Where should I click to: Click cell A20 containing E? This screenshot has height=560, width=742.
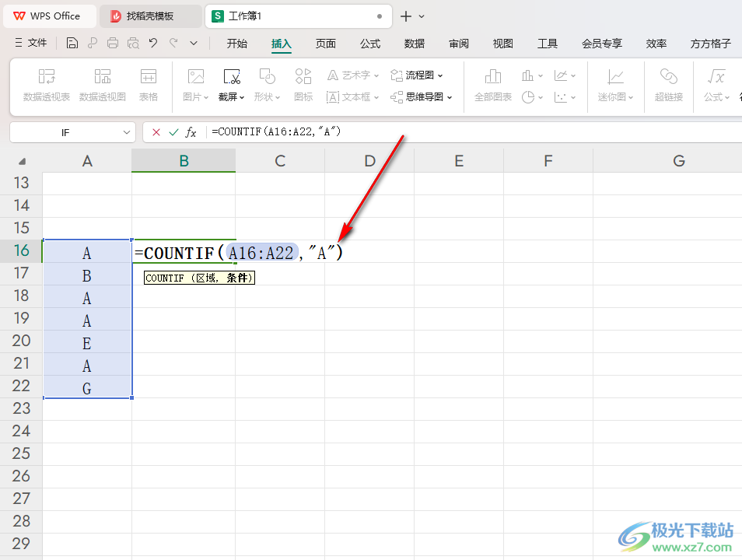pos(87,342)
